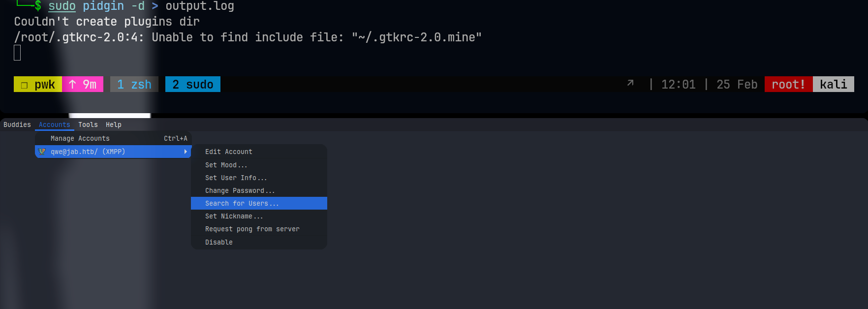The height and width of the screenshot is (309, 868).
Task: Open the Buddies menu
Action: pos(17,124)
